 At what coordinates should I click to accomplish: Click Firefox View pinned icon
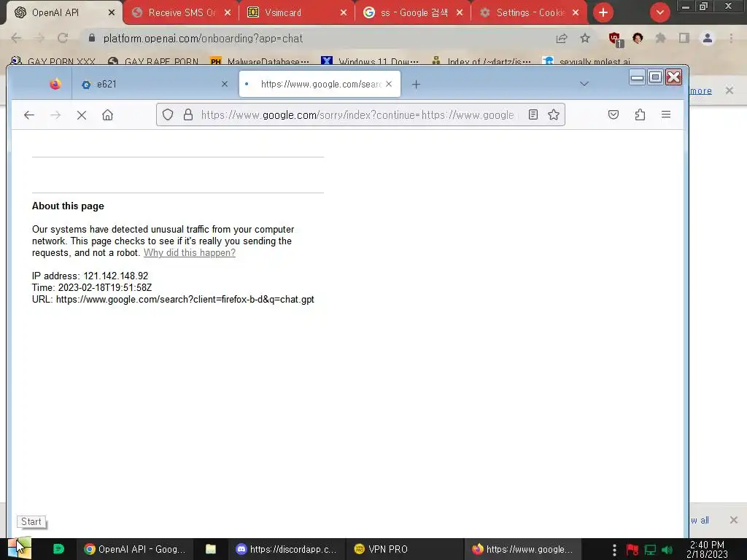click(x=55, y=85)
